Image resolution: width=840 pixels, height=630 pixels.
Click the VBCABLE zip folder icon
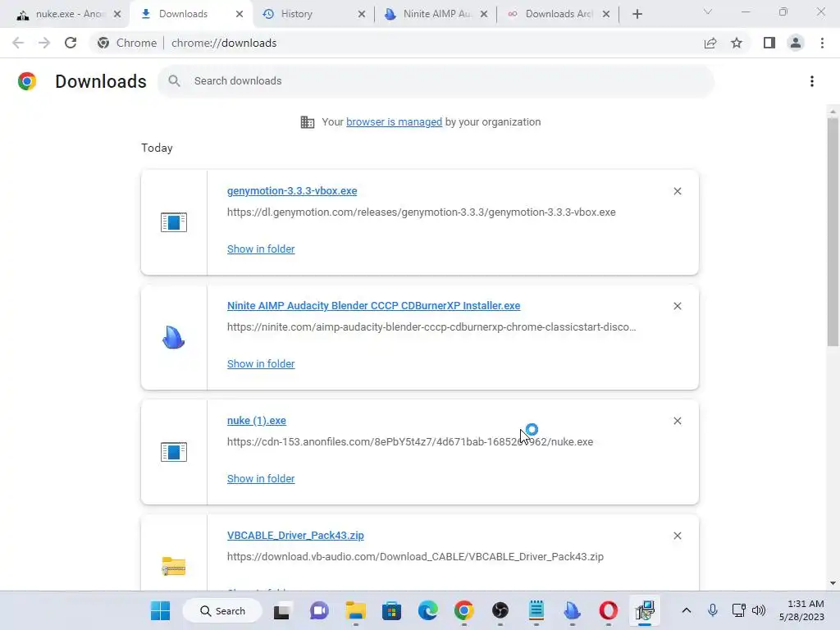click(174, 566)
